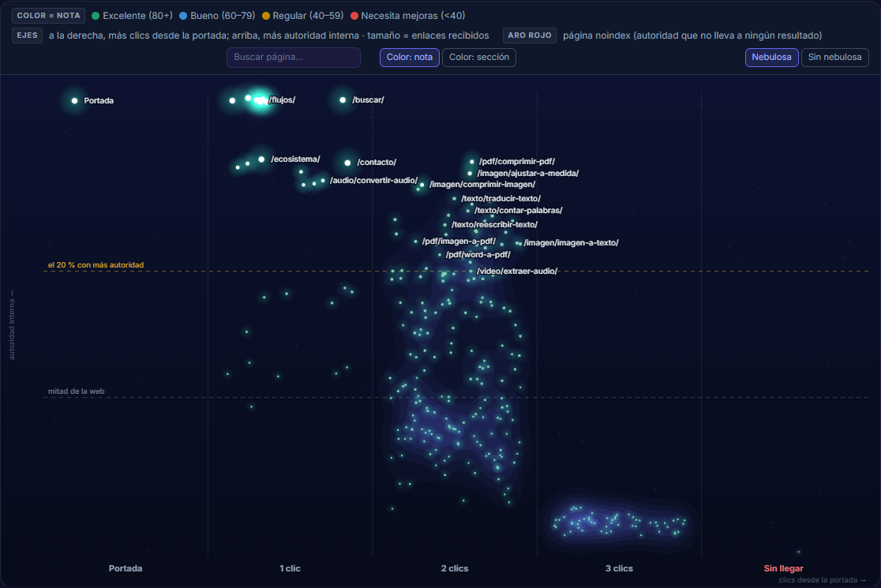Screen dimensions: 881x588
Task: Click the '2 clics' axis label
Action: pyautogui.click(x=455, y=568)
